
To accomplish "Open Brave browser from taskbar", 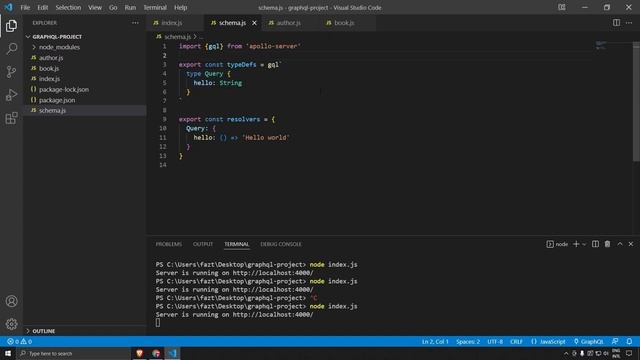I will [x=140, y=353].
